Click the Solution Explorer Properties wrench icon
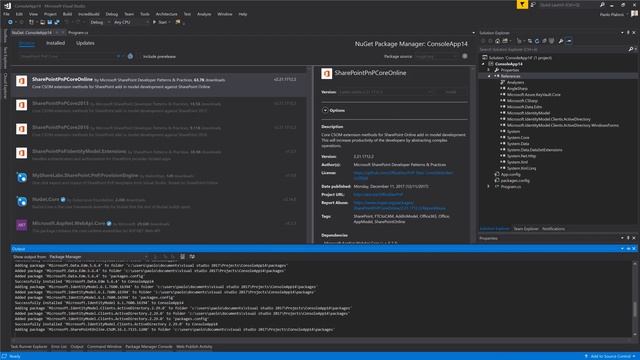640x360 pixels. click(561, 41)
